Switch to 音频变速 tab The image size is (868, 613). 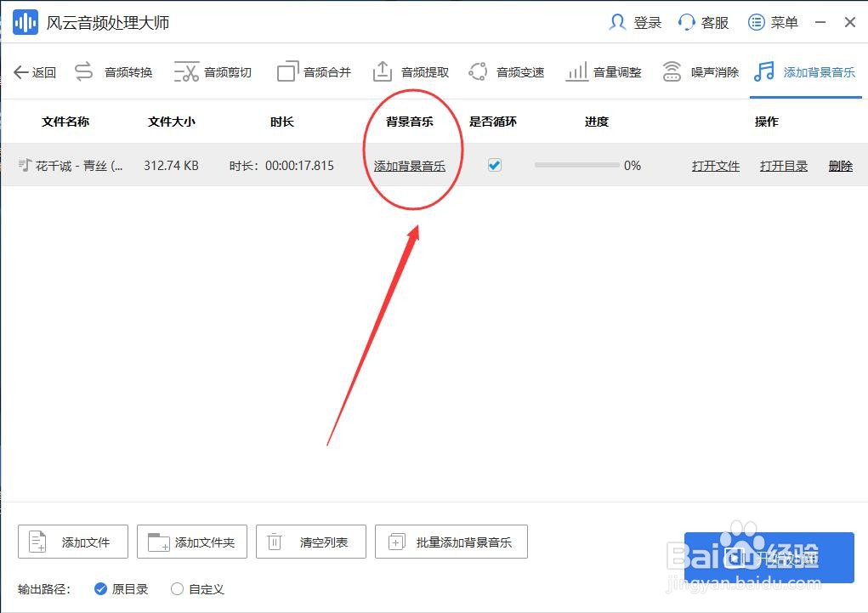click(506, 72)
